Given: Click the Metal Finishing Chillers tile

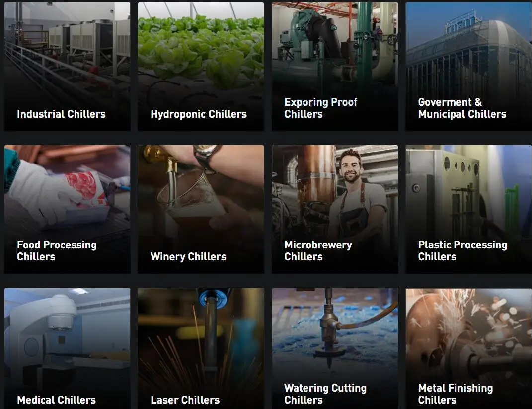Looking at the screenshot, I should [x=468, y=348].
